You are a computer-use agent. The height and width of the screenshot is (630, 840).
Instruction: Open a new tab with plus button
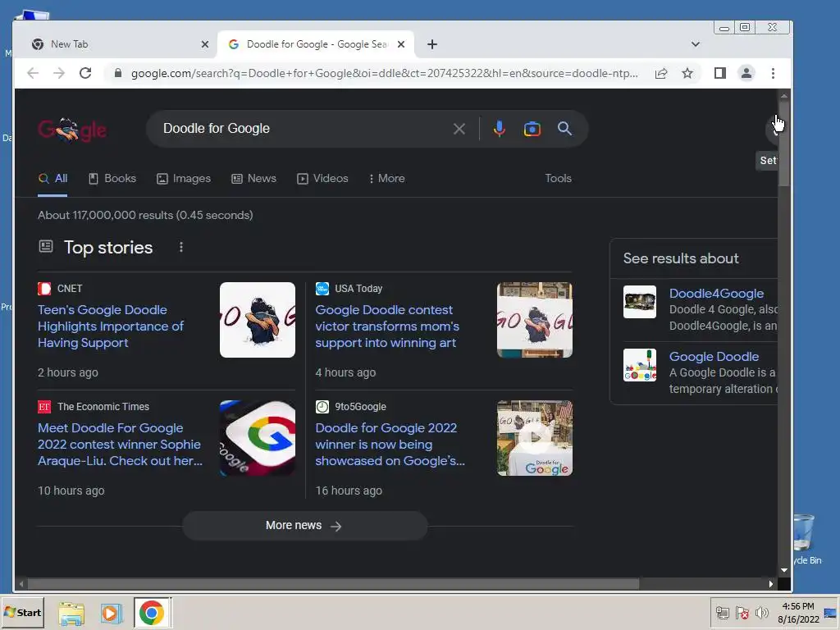click(x=432, y=44)
